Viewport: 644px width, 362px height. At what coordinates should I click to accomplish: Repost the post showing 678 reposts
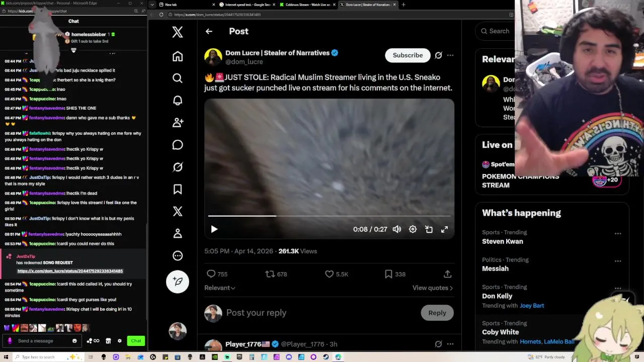point(276,274)
